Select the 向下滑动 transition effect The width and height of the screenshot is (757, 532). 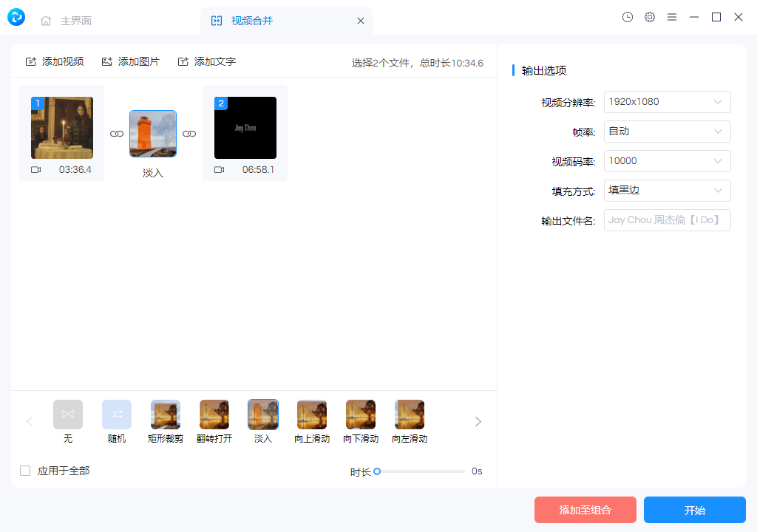point(360,414)
